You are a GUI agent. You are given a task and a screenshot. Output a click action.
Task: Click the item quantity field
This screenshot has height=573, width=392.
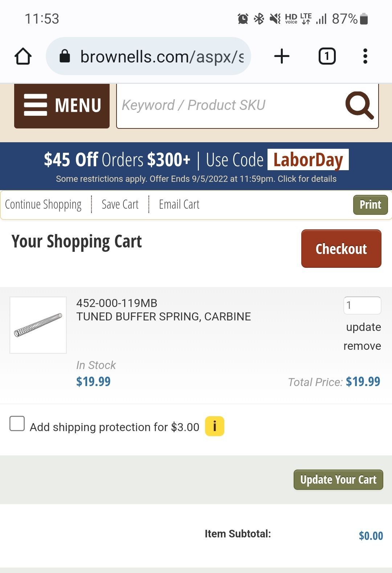click(362, 305)
